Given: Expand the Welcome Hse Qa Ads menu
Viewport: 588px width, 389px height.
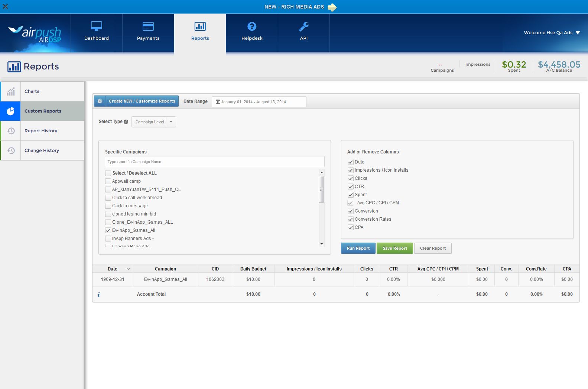Looking at the screenshot, I should point(578,33).
